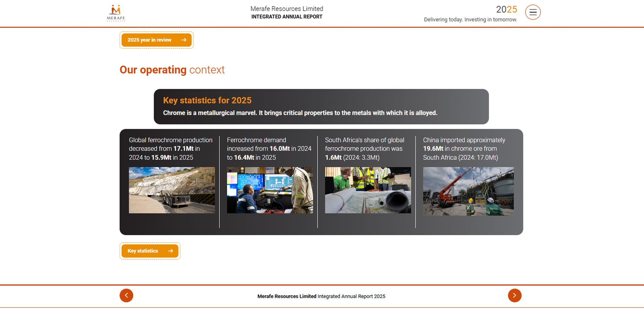
Task: Open the 2025 year in review button
Action: tap(156, 40)
